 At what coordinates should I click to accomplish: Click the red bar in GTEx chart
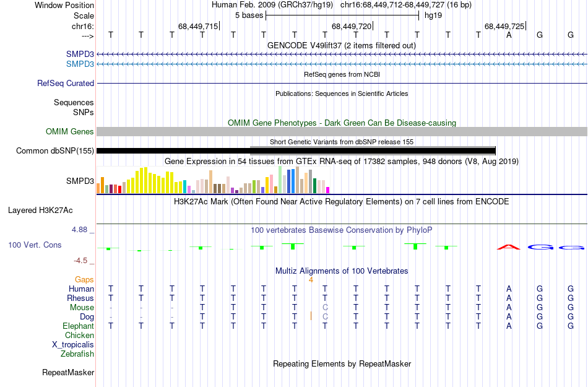(x=119, y=189)
